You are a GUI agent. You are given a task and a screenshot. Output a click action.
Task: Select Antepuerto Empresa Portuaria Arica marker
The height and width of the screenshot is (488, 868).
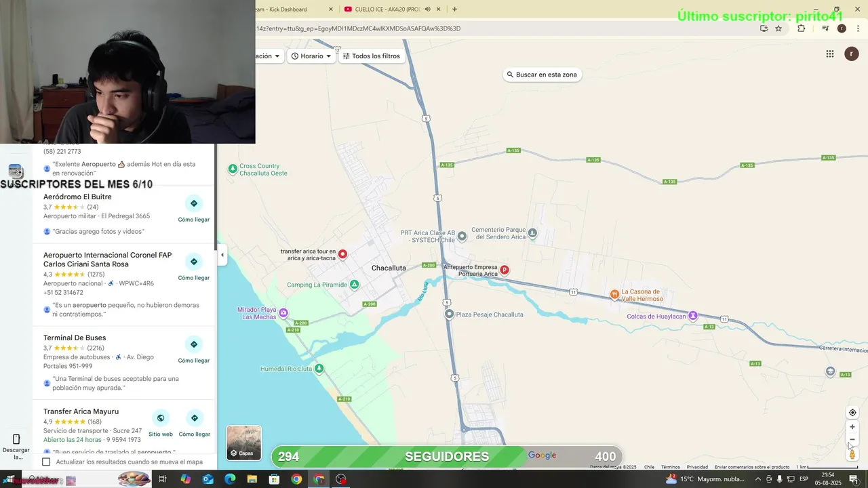(x=504, y=270)
